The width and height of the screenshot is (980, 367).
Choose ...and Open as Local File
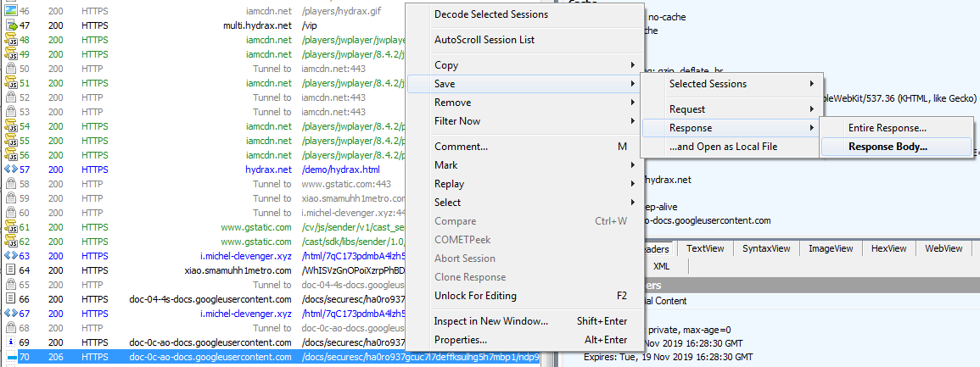(x=731, y=147)
